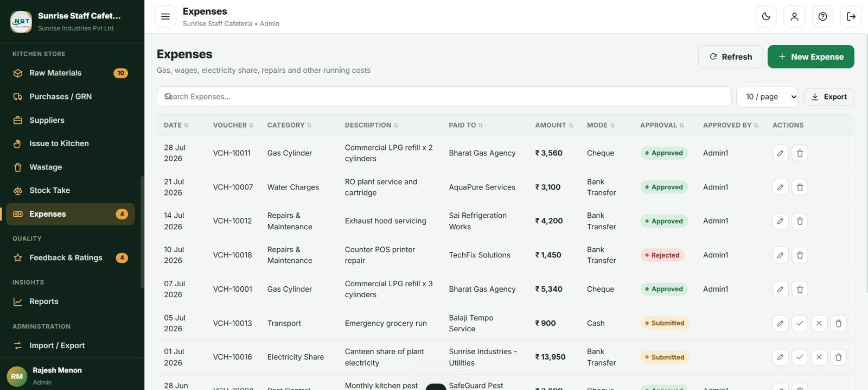The width and height of the screenshot is (868, 390).
Task: Edit voucher VCH-10001 expense
Action: point(780,289)
